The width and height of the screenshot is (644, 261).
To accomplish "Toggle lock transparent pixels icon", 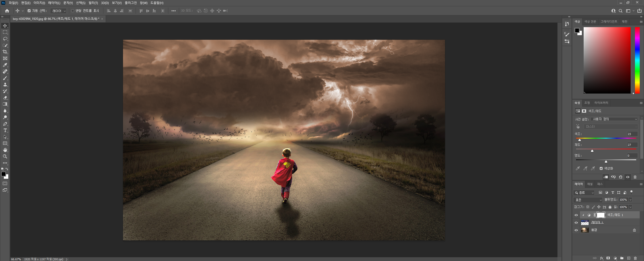I will coord(588,207).
